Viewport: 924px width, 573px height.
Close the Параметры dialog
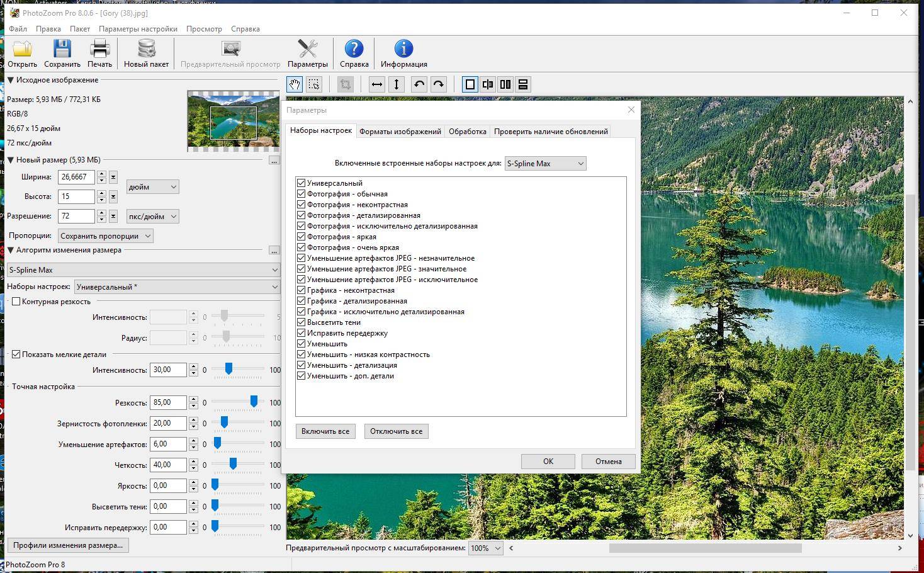[631, 110]
